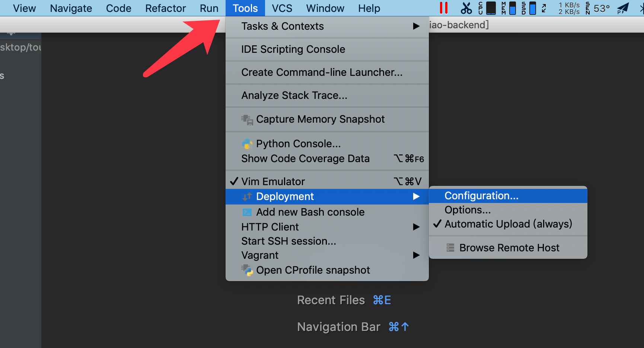644x348 pixels.
Task: Click the Open CProfile snapshot icon
Action: [x=247, y=270]
